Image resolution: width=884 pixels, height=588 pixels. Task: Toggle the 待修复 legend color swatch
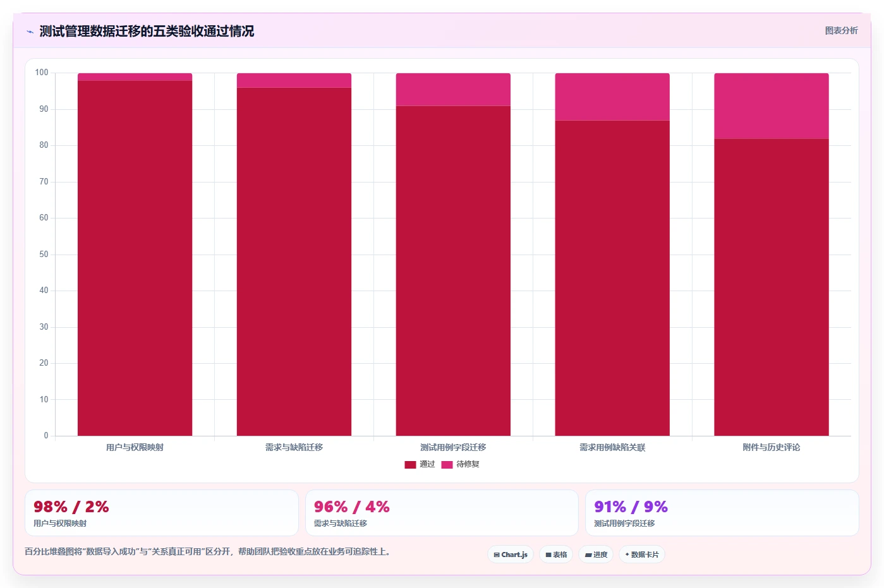(447, 464)
